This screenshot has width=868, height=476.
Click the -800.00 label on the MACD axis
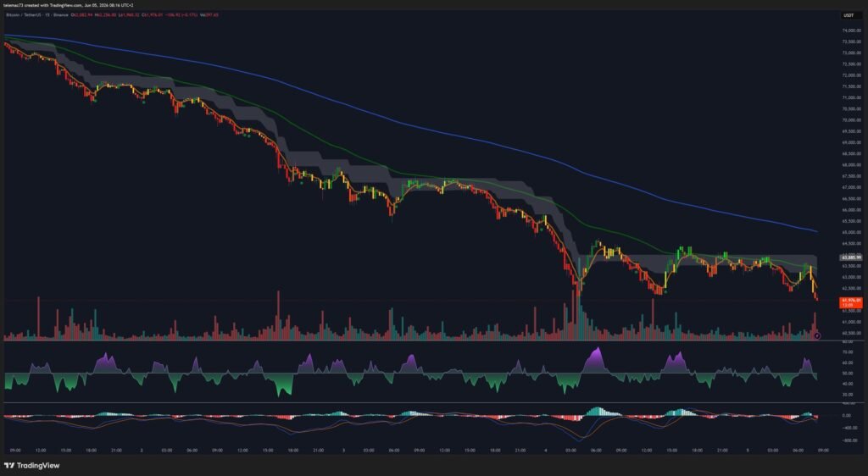pyautogui.click(x=848, y=440)
